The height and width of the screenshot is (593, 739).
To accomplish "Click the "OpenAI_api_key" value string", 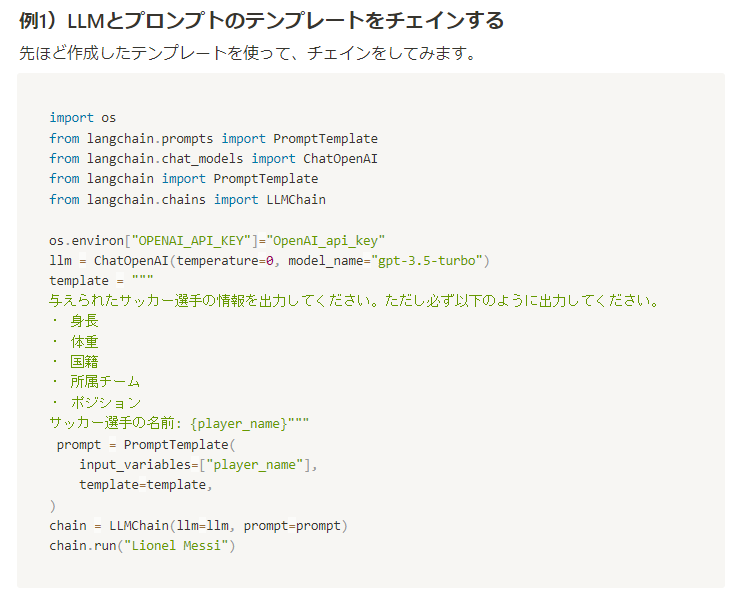I will [325, 240].
